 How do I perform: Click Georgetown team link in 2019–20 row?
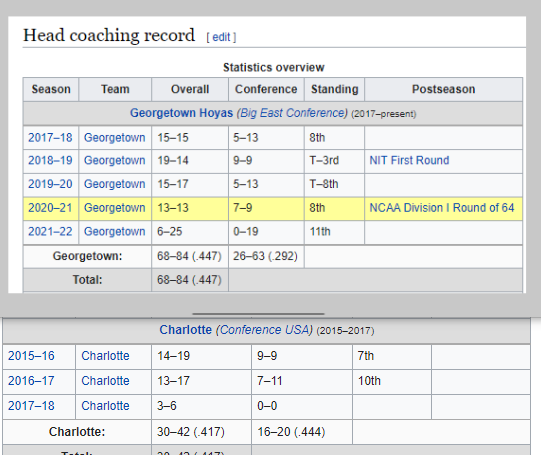pyautogui.click(x=115, y=184)
